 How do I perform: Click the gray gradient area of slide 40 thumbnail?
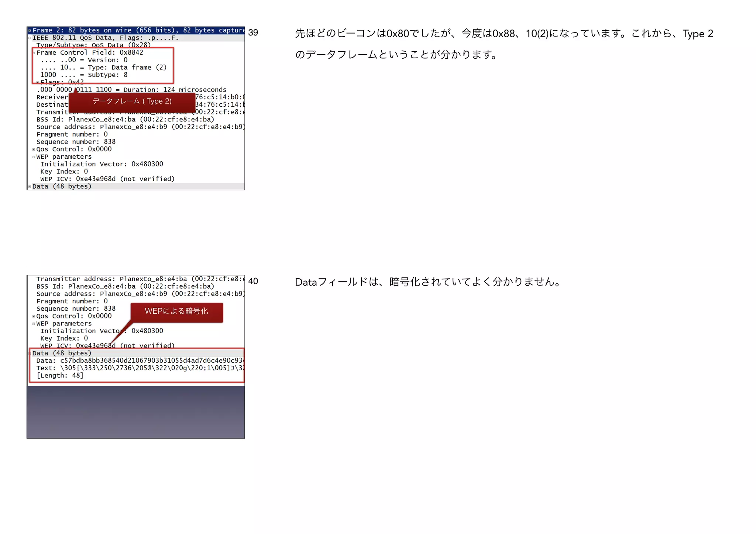[x=135, y=412]
